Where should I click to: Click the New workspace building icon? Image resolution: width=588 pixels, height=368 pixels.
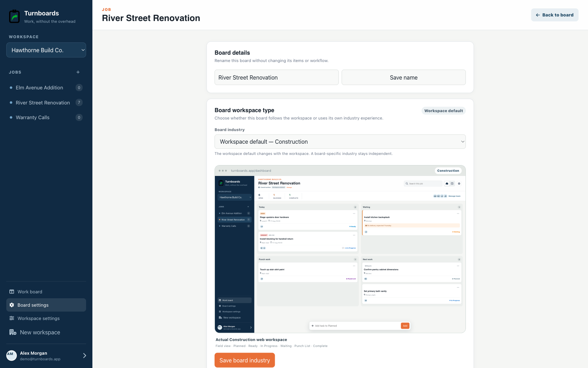[x=13, y=332]
